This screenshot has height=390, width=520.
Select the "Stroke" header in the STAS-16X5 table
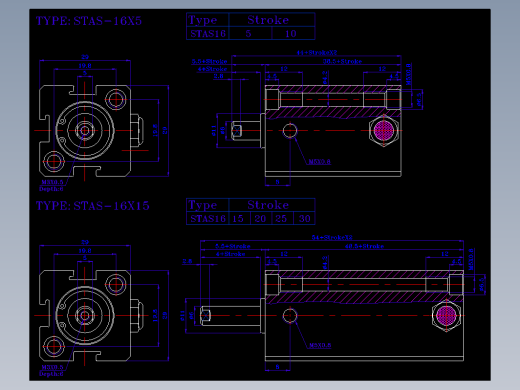click(x=268, y=20)
